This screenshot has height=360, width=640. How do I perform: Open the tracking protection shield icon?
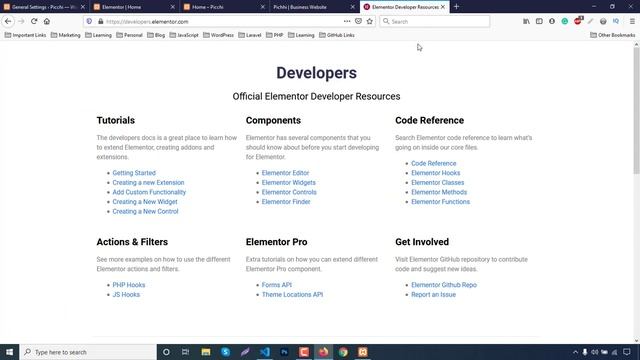[x=89, y=21]
